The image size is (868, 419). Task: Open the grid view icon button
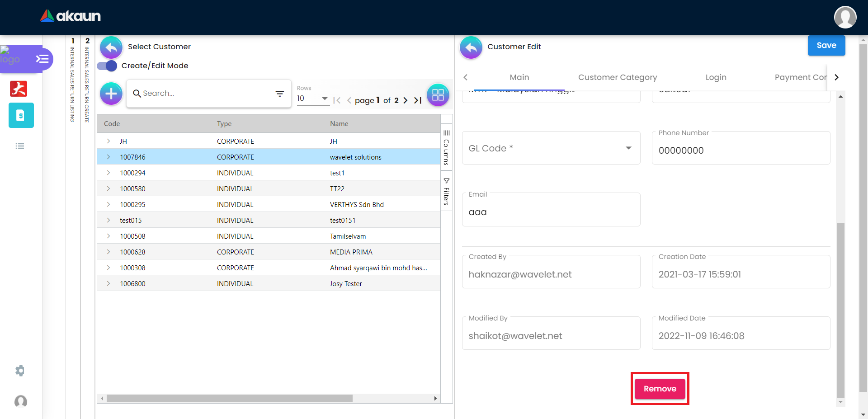tap(438, 95)
